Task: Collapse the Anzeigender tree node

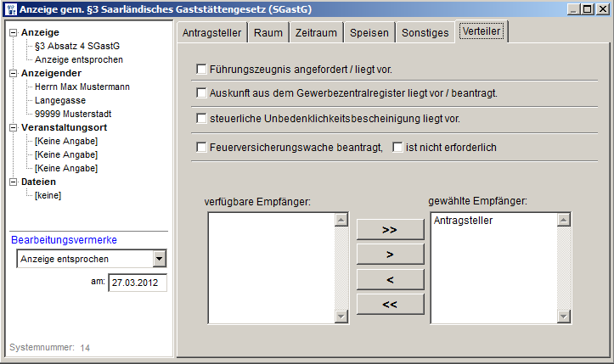Action: 13,73
